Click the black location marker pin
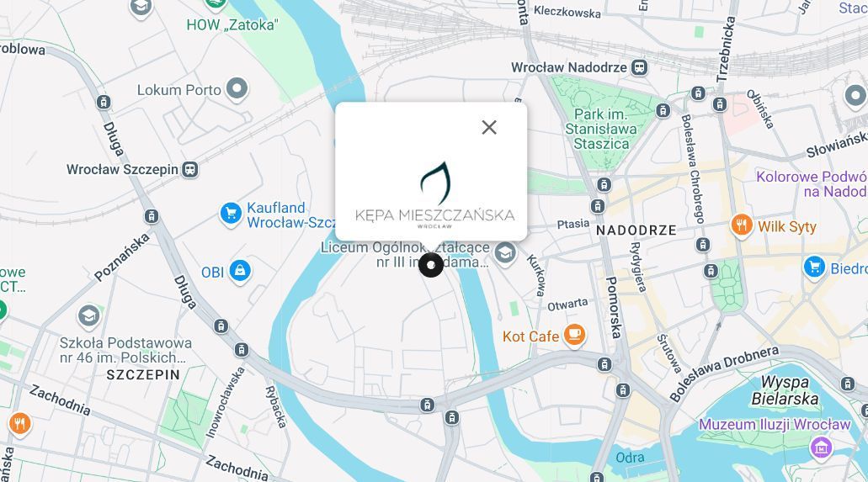868x482 pixels. click(x=431, y=265)
